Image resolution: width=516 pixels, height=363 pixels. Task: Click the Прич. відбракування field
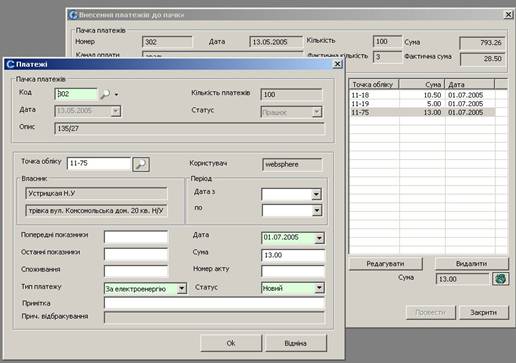pyautogui.click(x=214, y=318)
